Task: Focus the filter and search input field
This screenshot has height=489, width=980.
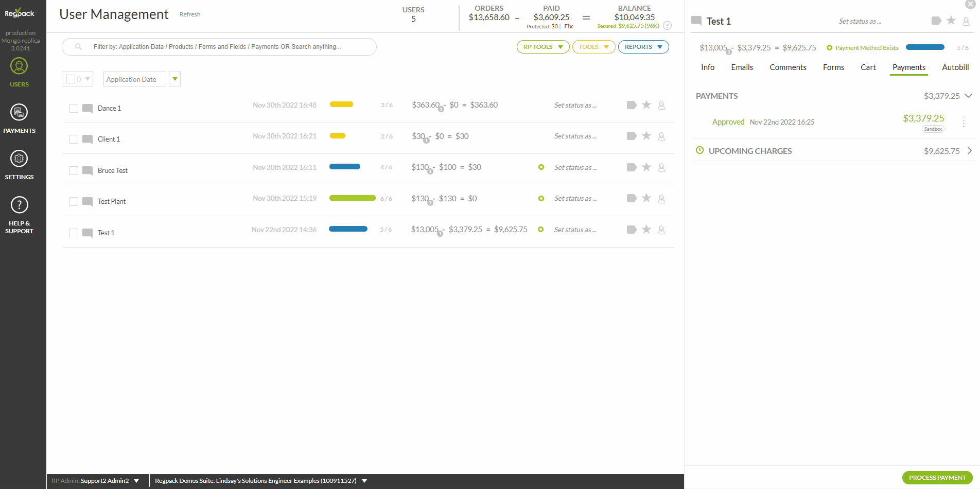Action: tap(219, 47)
